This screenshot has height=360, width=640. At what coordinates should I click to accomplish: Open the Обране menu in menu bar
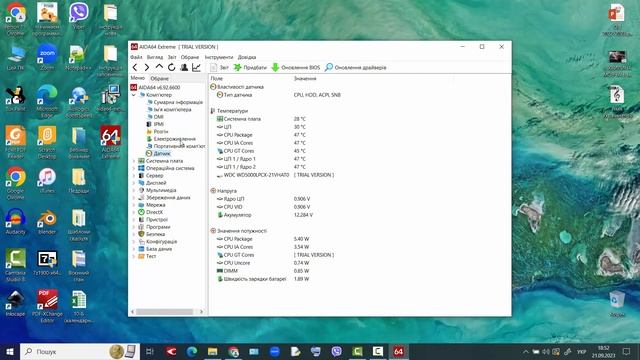tap(190, 57)
